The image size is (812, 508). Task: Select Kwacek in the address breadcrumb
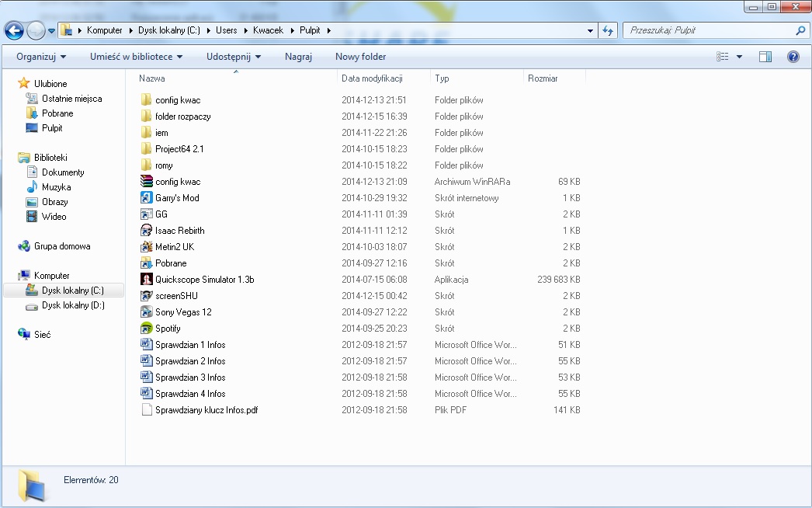pos(269,30)
